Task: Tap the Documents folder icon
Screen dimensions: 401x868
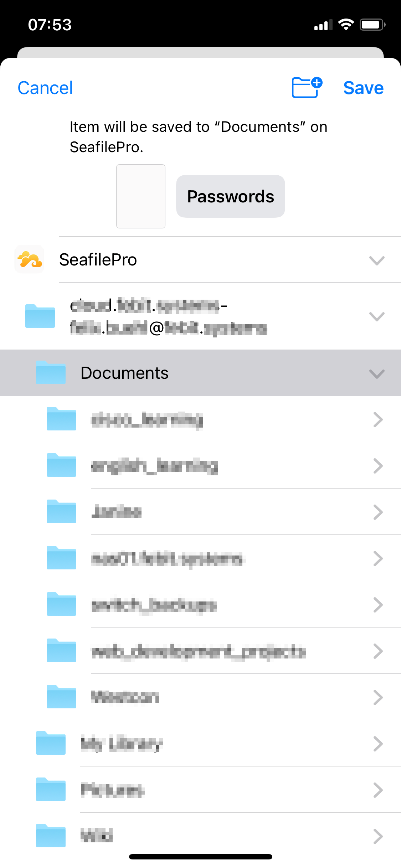Action: click(50, 373)
